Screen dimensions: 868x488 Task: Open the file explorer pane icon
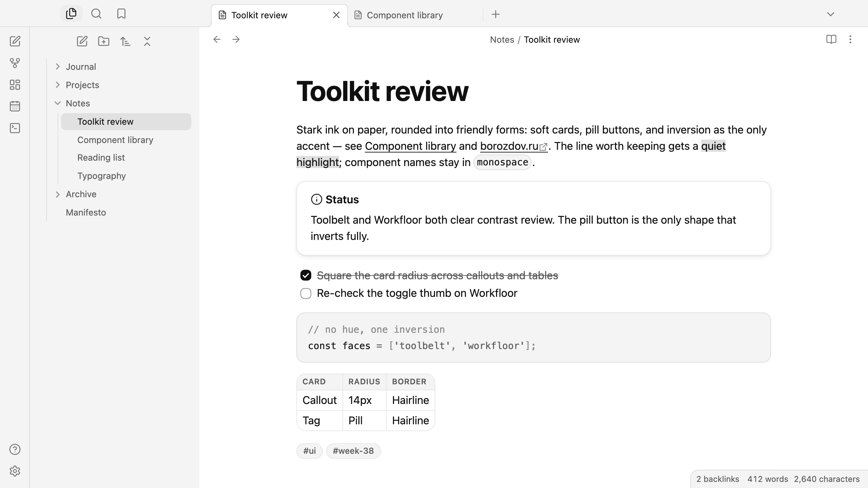[x=71, y=14]
